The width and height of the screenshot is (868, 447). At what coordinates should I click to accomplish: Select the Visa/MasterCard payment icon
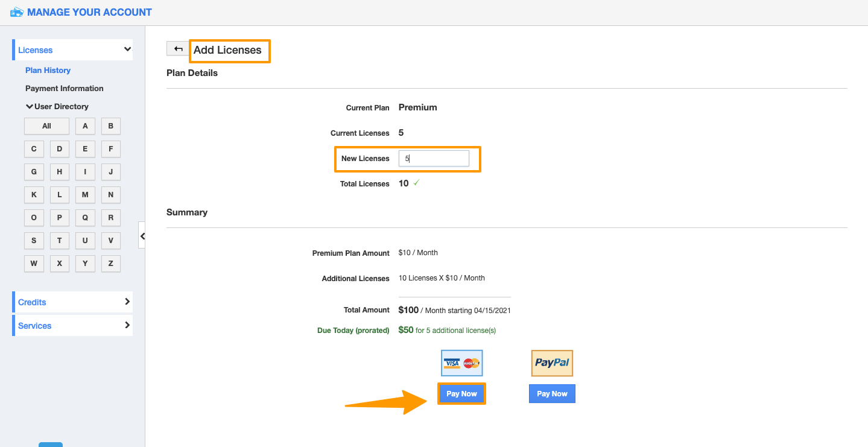point(461,363)
